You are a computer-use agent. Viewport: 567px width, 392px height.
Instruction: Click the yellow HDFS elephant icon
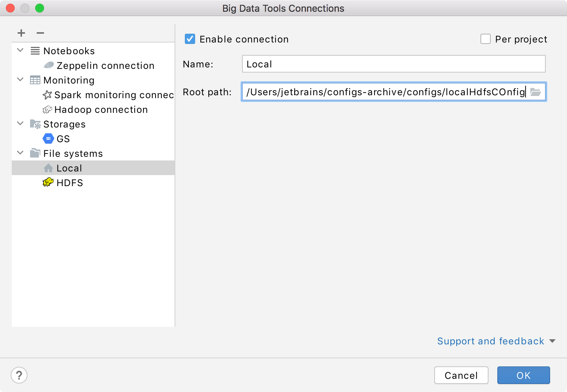[48, 182]
